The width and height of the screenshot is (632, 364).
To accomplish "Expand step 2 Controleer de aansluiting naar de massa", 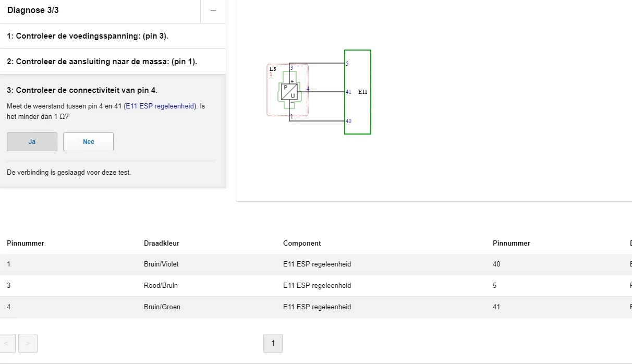I will (x=102, y=62).
